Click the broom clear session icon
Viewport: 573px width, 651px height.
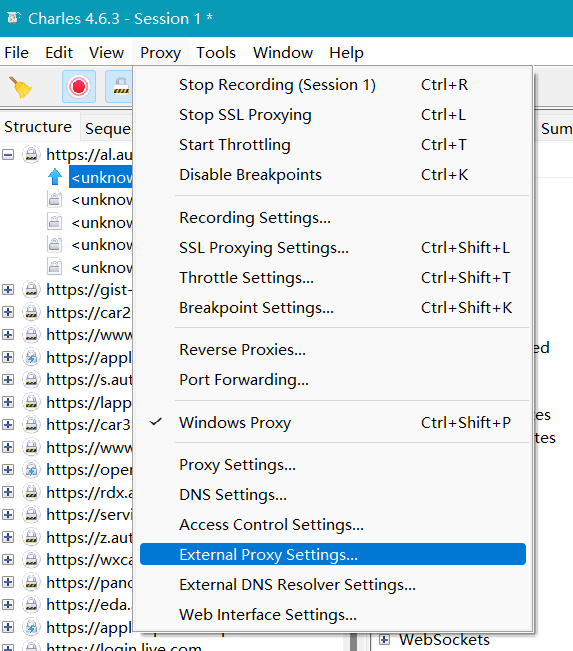coord(20,87)
